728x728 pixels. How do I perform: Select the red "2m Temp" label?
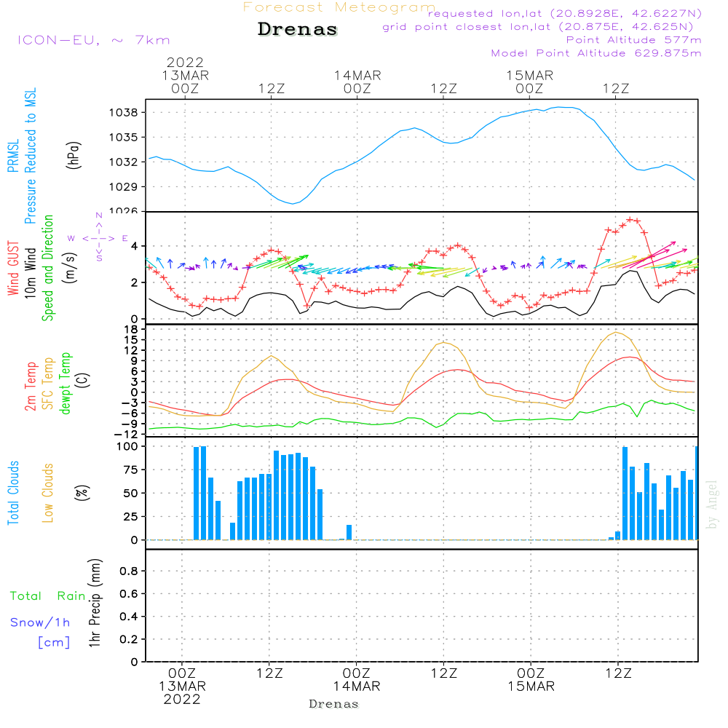coord(30,387)
